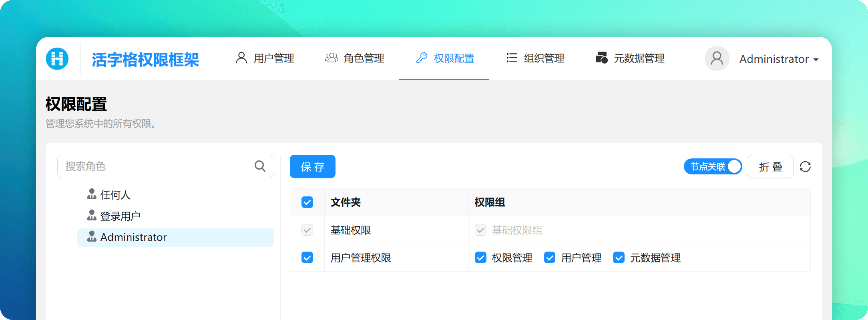The height and width of the screenshot is (320, 868).
Task: Click the list icon beside 组织管理
Action: tap(512, 58)
